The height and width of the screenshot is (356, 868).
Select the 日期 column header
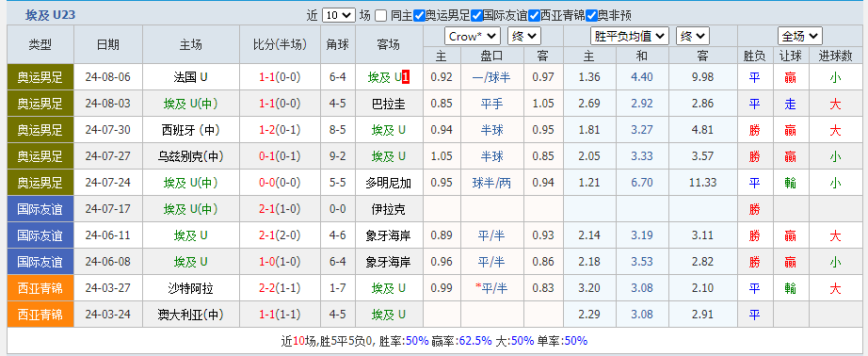[108, 45]
